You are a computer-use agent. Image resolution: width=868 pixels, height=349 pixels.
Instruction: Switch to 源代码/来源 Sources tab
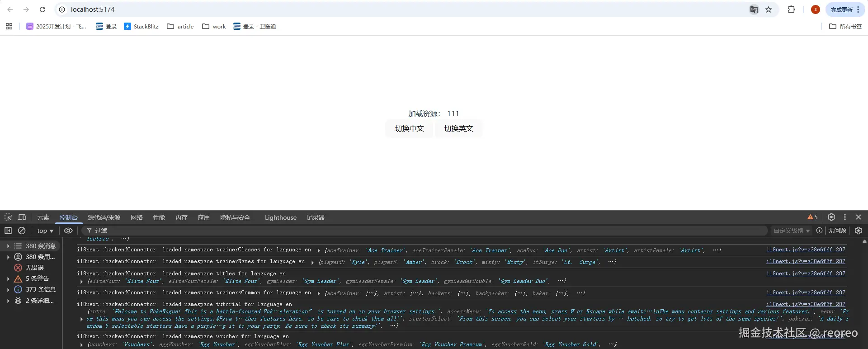[x=104, y=217]
